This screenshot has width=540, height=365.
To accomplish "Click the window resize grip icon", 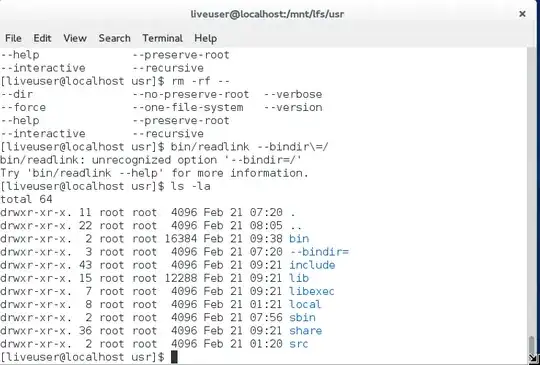I will click(534, 358).
